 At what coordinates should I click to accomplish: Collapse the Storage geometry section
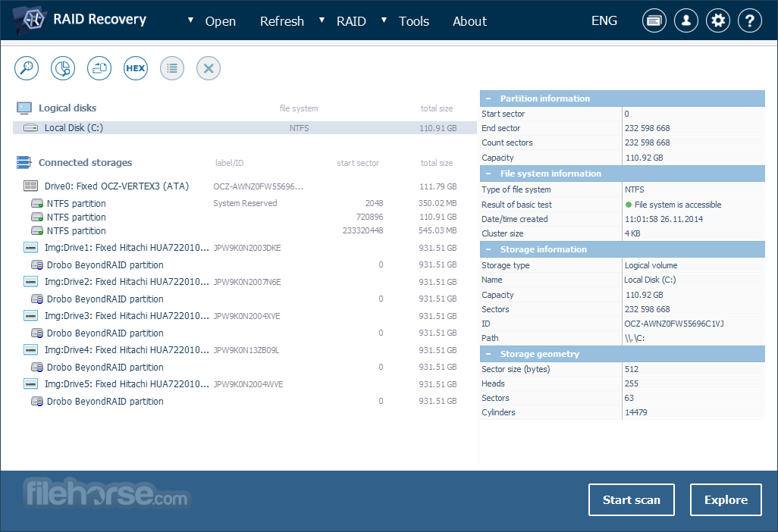pos(489,354)
